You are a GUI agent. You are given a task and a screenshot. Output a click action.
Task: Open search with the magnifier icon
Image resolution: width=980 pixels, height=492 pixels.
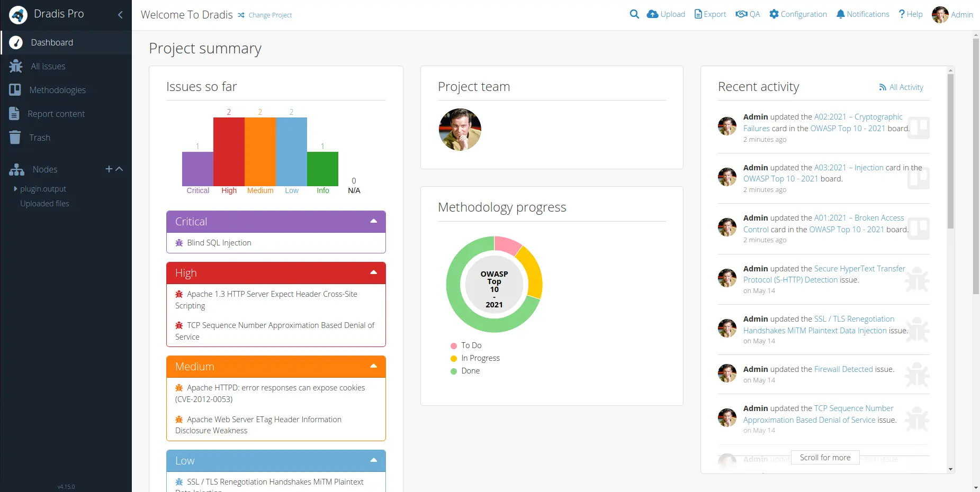click(x=634, y=14)
